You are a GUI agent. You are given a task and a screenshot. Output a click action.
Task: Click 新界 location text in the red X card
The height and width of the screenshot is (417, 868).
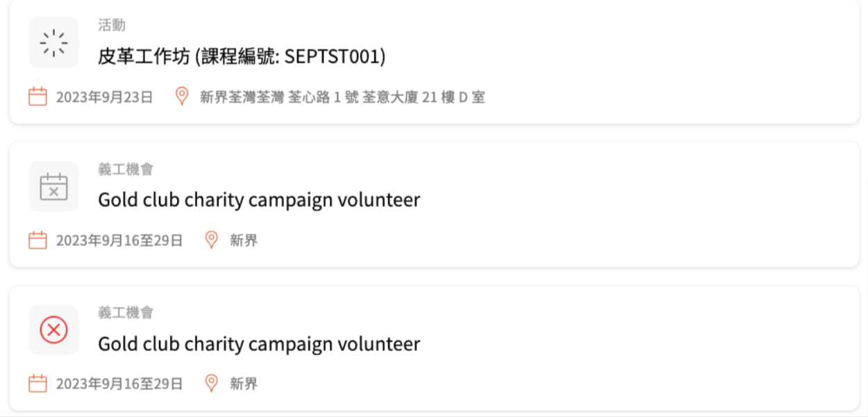pyautogui.click(x=244, y=384)
